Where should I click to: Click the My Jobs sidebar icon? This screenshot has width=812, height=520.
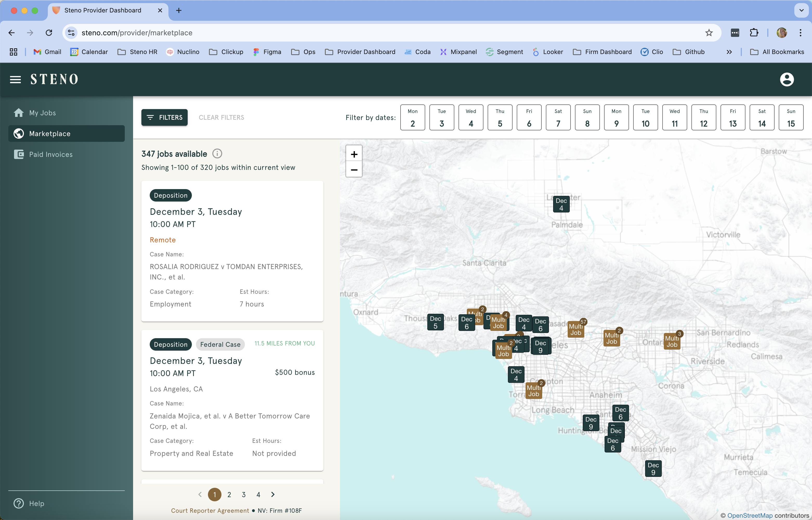18,112
